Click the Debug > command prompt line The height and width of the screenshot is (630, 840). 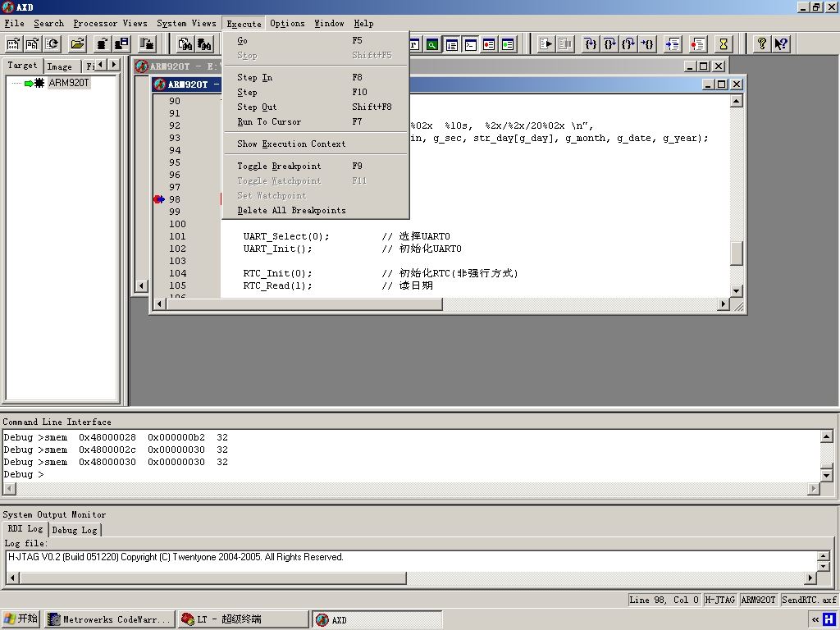pyautogui.click(x=24, y=475)
